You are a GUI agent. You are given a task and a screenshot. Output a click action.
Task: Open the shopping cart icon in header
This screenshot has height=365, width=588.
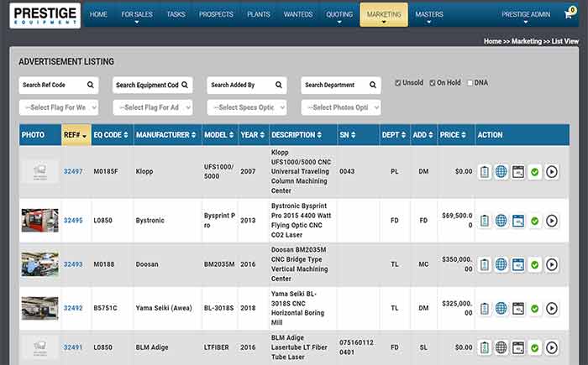pos(570,14)
